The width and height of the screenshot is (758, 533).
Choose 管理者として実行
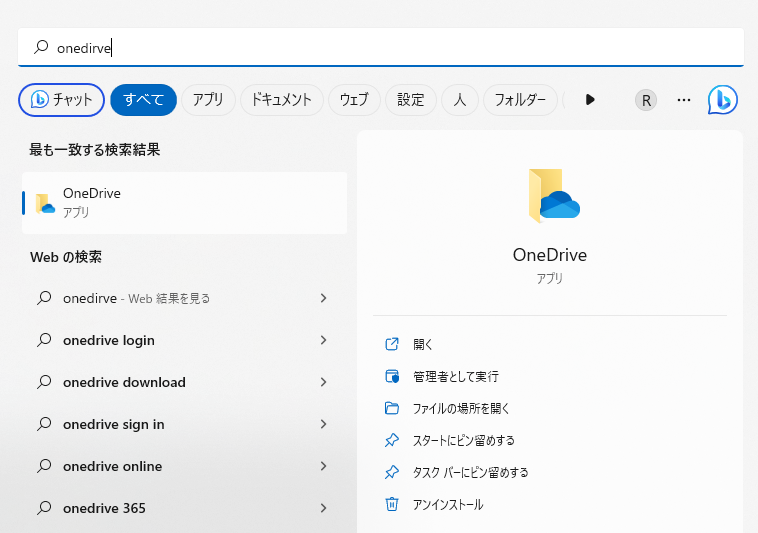click(456, 376)
